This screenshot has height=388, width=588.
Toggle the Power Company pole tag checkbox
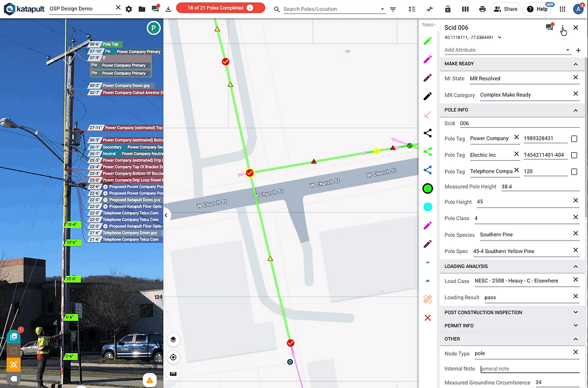(574, 139)
